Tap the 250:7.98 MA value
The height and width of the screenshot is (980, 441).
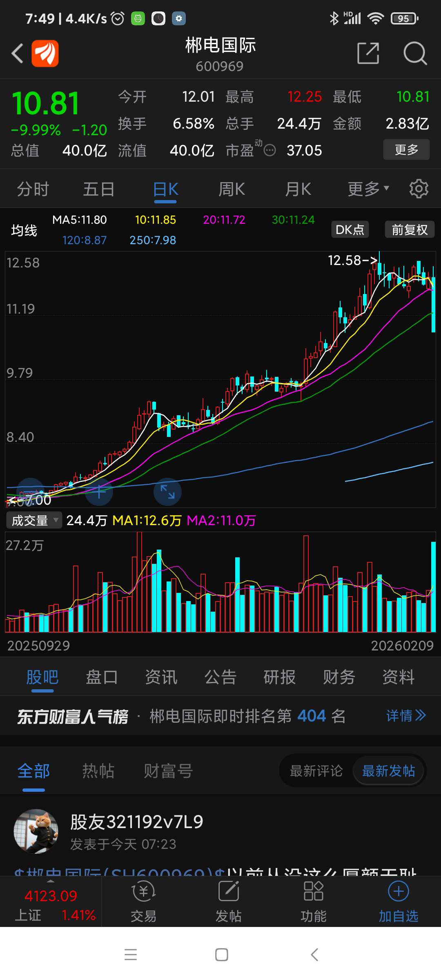point(153,240)
